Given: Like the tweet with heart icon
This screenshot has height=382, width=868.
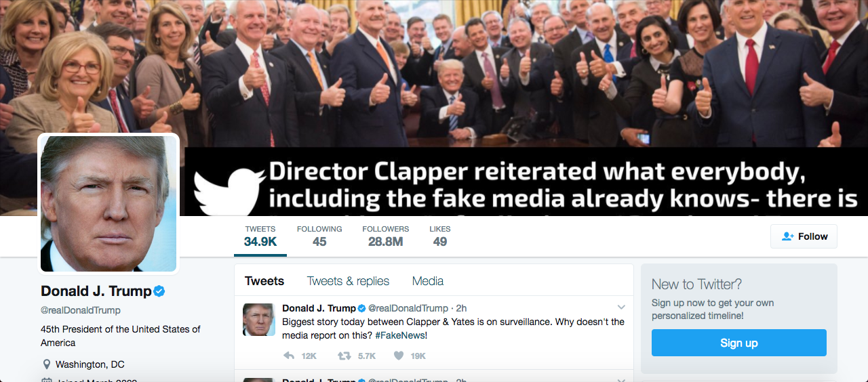Looking at the screenshot, I should [399, 356].
